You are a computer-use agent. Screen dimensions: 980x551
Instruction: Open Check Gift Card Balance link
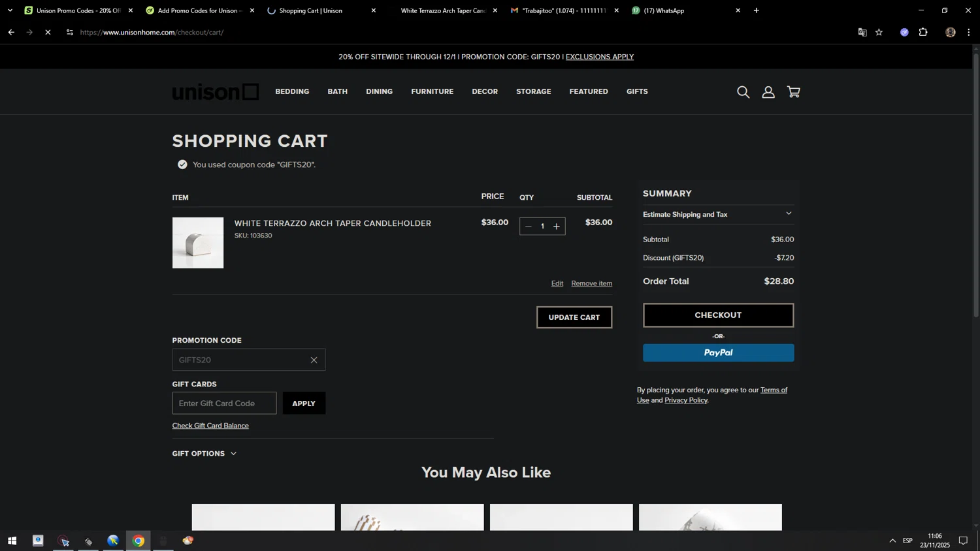pyautogui.click(x=210, y=426)
